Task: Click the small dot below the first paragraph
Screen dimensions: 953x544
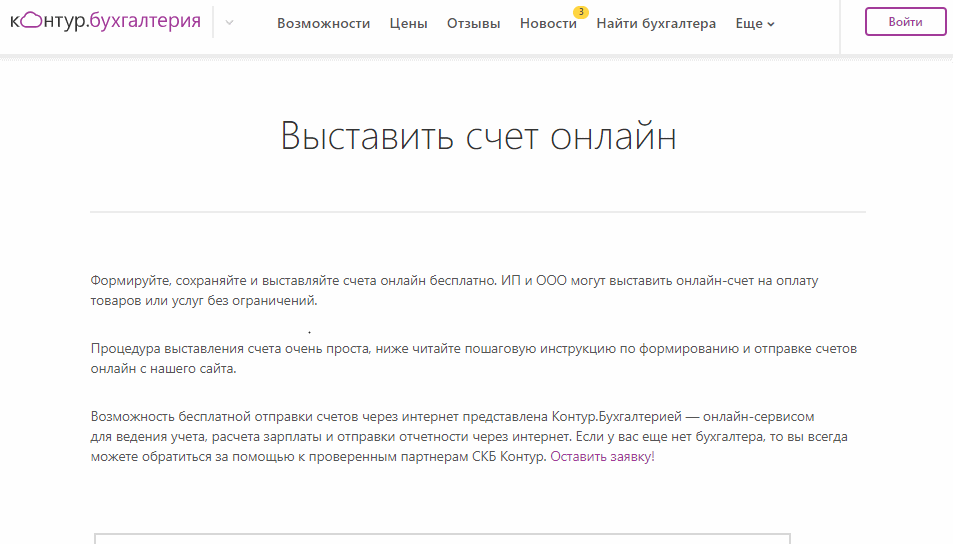Action: click(310, 331)
